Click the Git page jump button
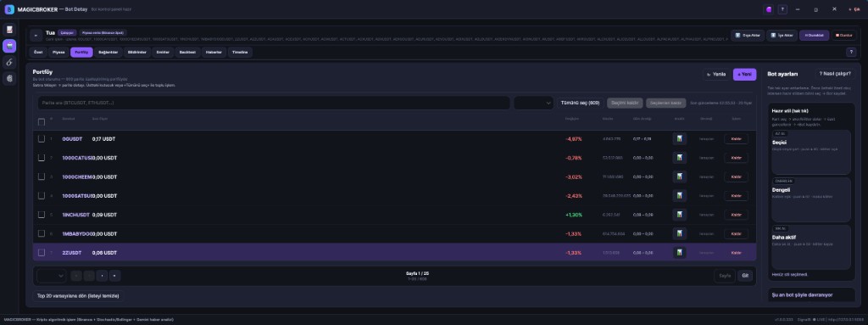868x325 pixels. coord(744,276)
